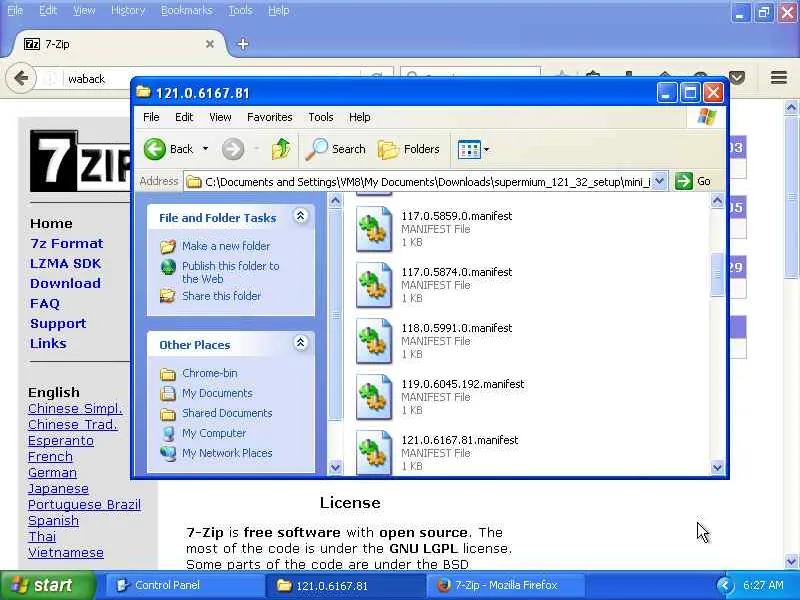Screen dimensions: 800x600
Task: Collapse File and Folder Tasks panel
Action: tap(301, 216)
